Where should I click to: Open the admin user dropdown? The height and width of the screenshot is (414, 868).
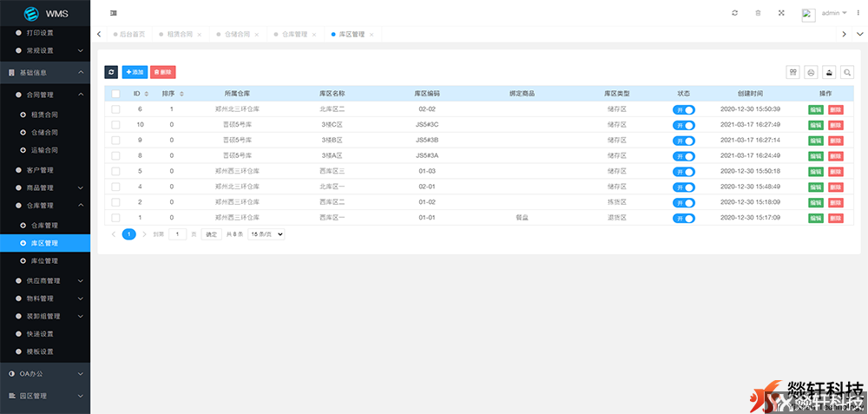[x=834, y=13]
